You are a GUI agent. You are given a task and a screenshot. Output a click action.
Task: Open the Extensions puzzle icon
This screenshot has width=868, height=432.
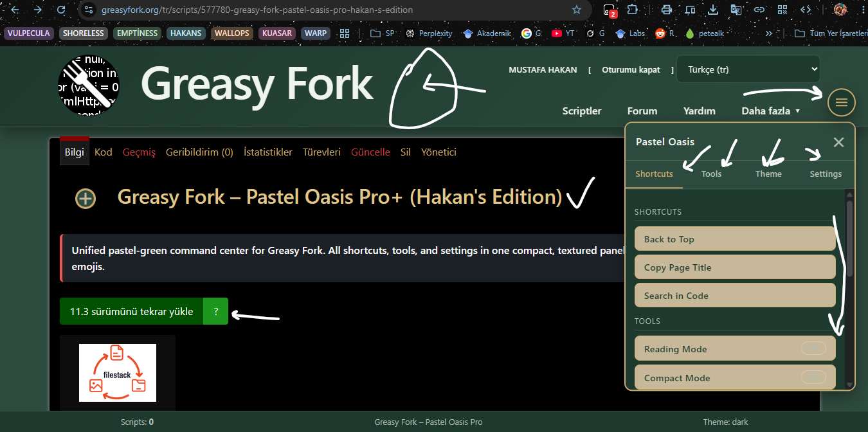[633, 10]
